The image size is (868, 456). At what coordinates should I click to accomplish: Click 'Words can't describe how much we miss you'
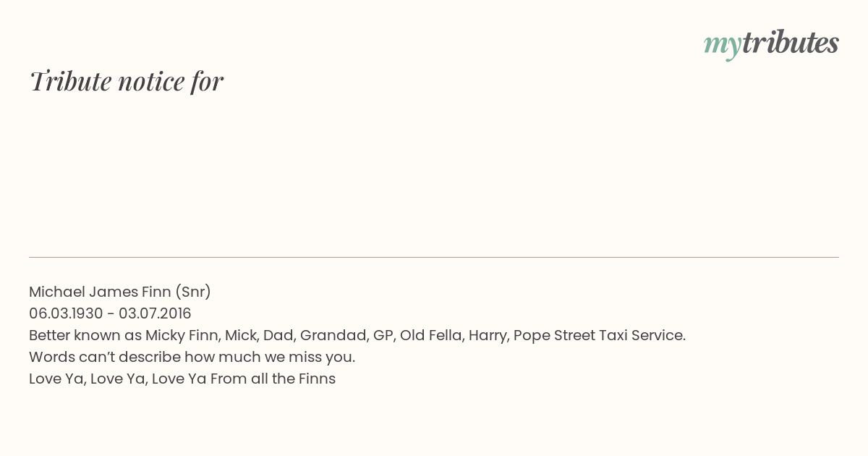(192, 357)
